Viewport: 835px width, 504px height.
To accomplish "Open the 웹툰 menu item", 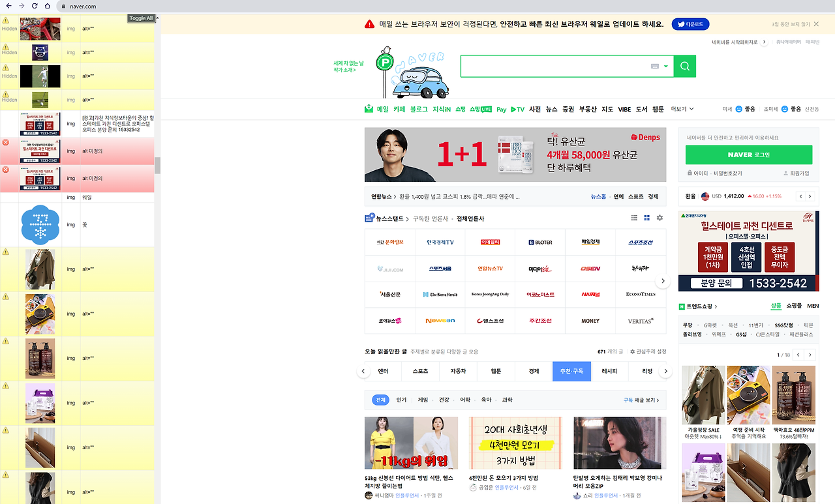I will pyautogui.click(x=658, y=109).
